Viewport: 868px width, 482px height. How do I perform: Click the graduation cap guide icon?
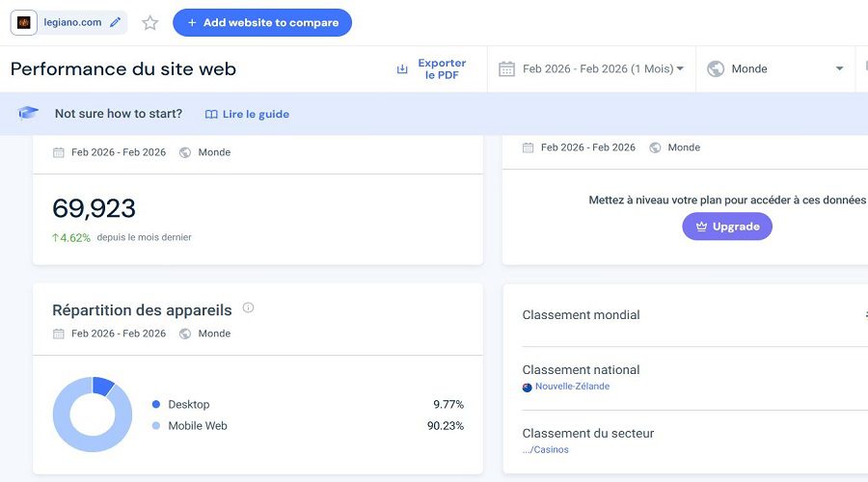pos(28,113)
